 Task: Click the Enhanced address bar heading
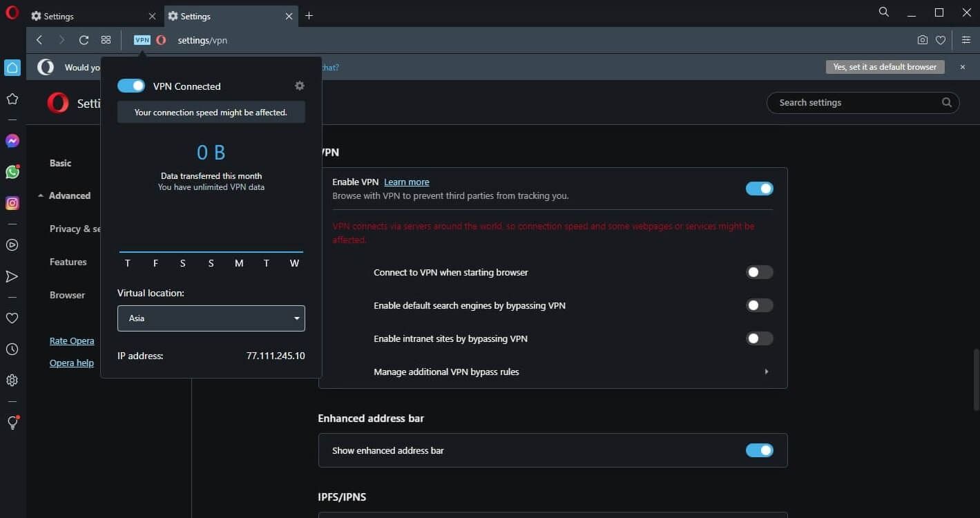371,418
